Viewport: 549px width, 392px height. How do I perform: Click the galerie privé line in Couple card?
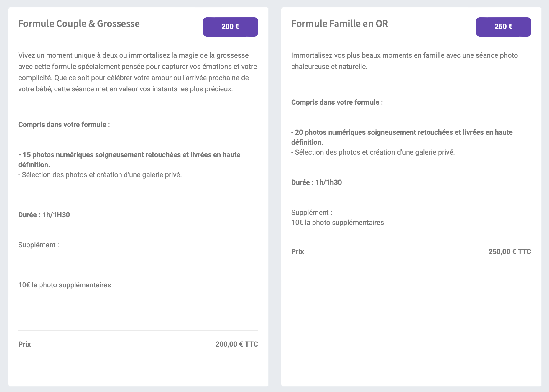point(100,175)
